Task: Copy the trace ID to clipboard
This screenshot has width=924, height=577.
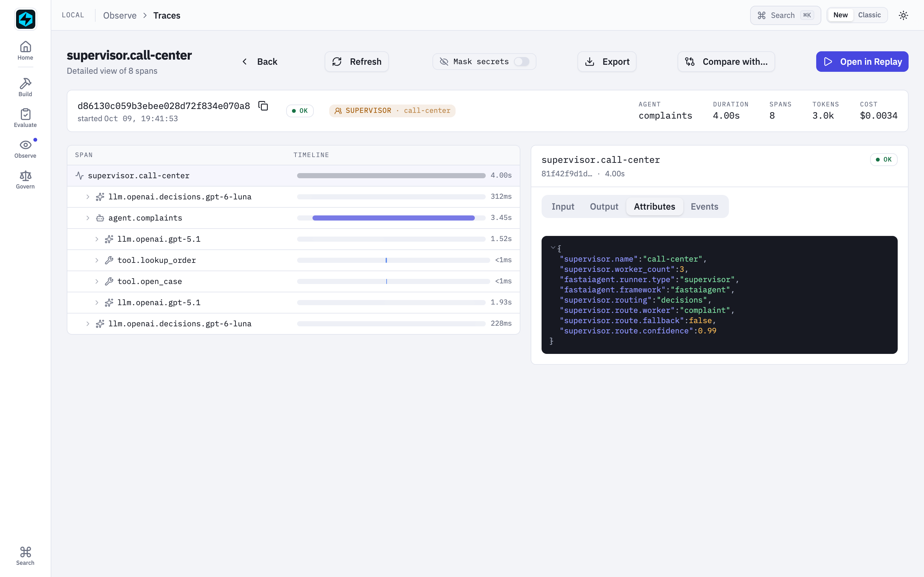Action: click(263, 106)
